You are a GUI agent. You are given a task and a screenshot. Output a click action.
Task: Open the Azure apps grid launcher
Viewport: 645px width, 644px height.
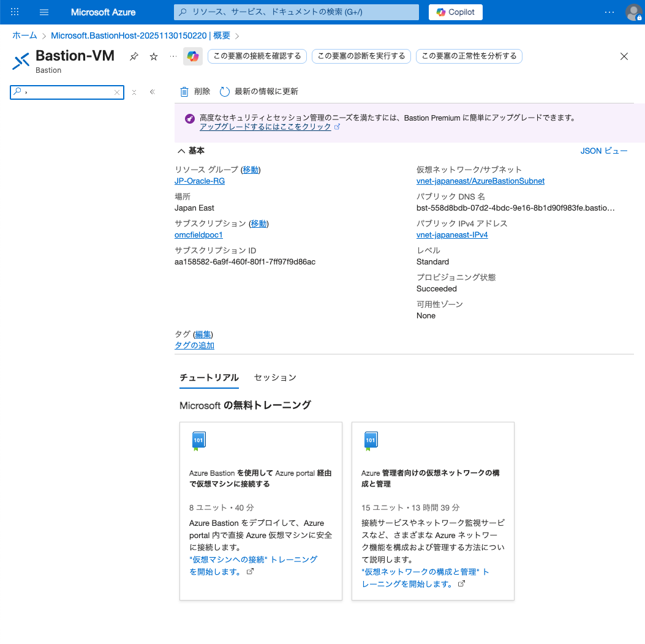[x=15, y=12]
